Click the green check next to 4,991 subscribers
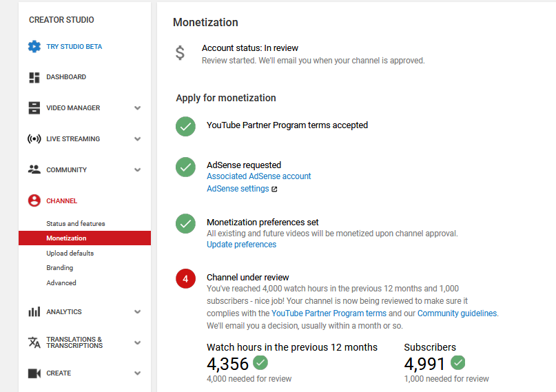 457,362
